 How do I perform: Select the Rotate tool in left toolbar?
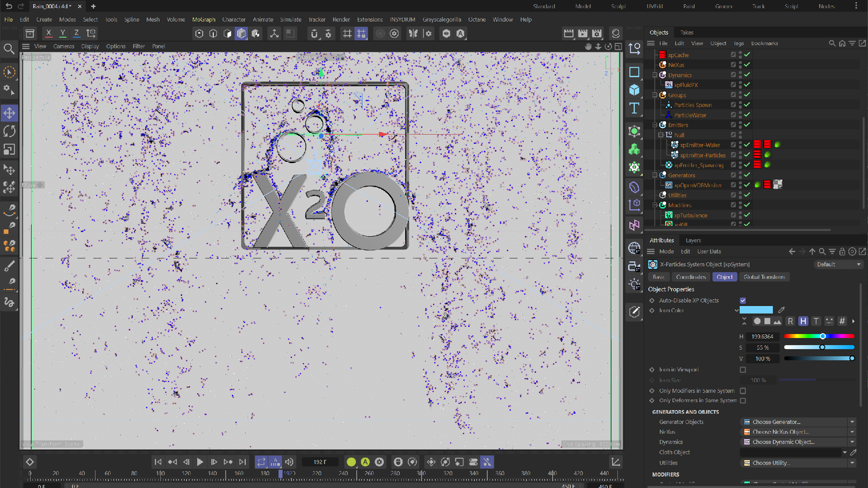pyautogui.click(x=9, y=131)
